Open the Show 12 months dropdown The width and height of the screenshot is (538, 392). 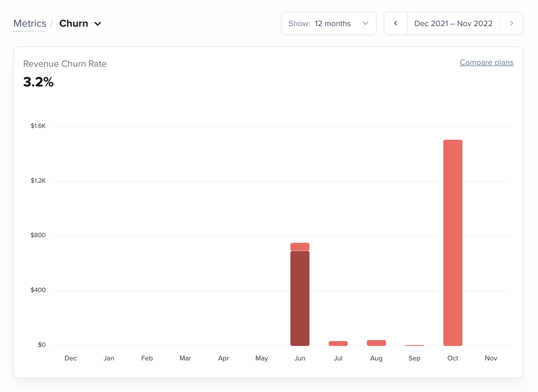pyautogui.click(x=329, y=23)
